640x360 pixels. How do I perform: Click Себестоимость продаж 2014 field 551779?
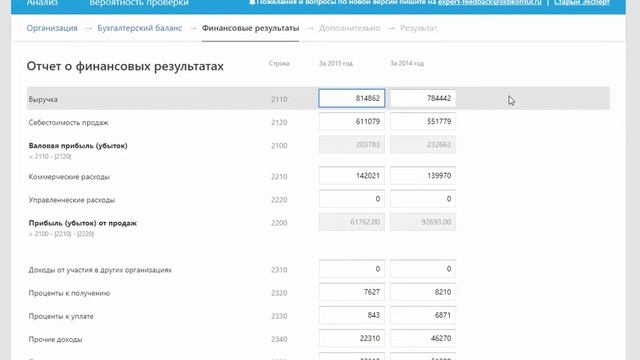click(x=423, y=122)
